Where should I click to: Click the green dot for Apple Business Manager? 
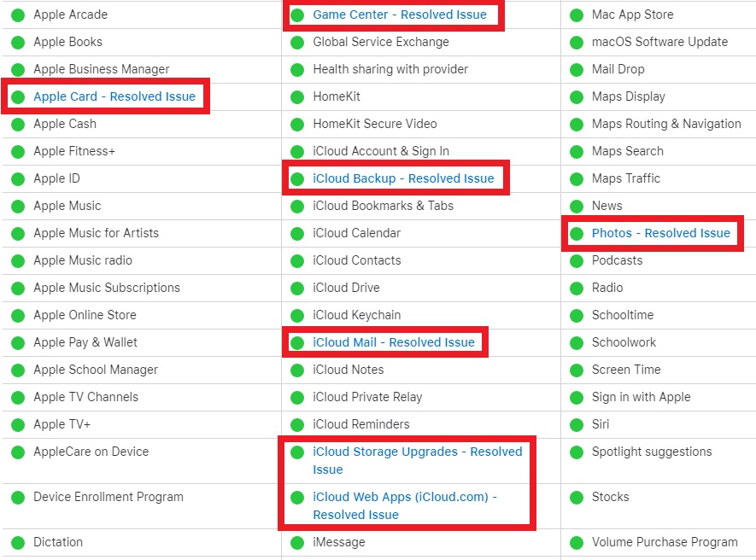[x=18, y=70]
